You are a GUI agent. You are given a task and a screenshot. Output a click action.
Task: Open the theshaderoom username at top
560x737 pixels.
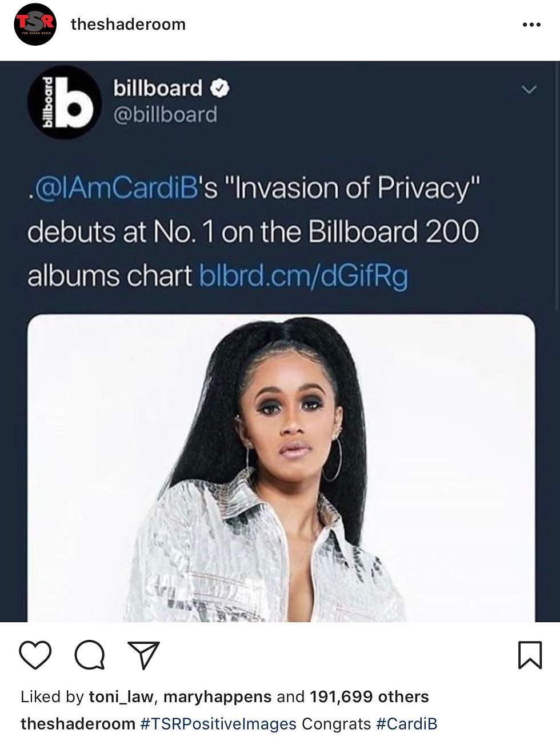click(x=128, y=25)
